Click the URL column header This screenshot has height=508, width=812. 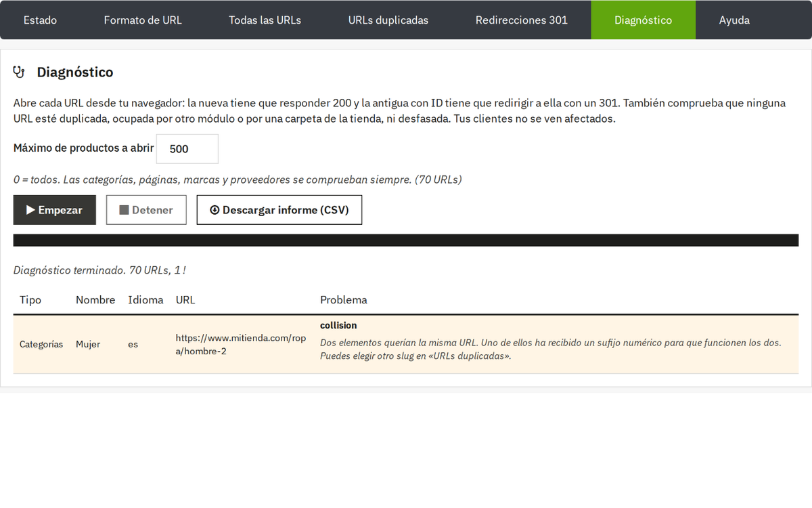[x=185, y=299]
